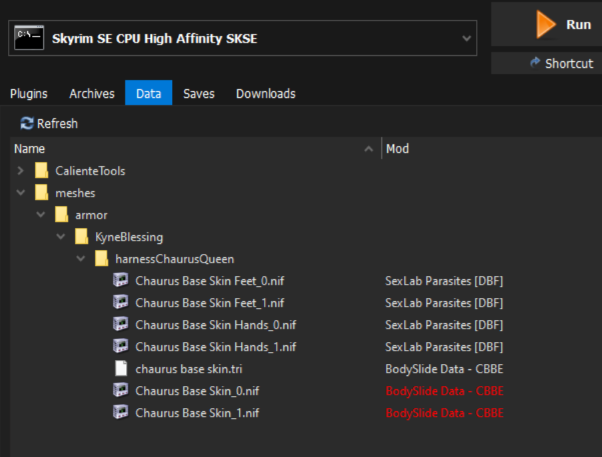Click SexLab Parasites [DBF] beside Feet_0.nif
The width and height of the screenshot is (602, 457).
[x=444, y=281]
